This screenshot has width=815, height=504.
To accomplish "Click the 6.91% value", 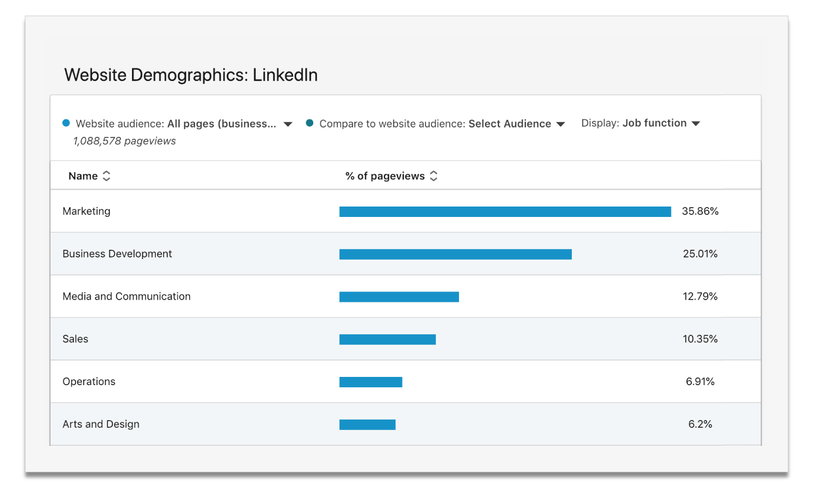I will (x=700, y=382).
